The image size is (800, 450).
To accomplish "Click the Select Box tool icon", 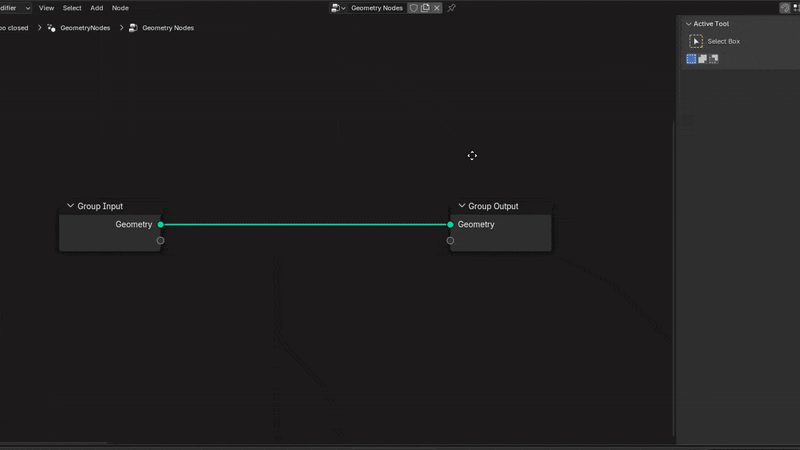I will coord(696,41).
